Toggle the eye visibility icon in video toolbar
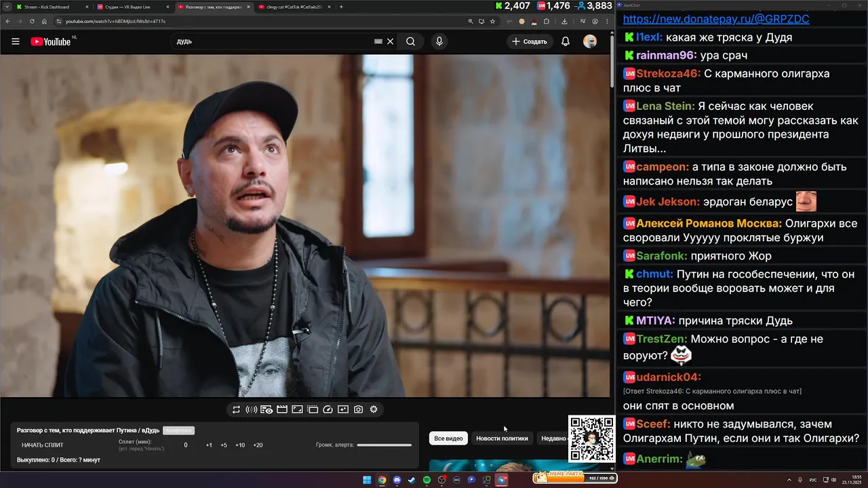Viewport: 868px width, 488px height. (267, 409)
